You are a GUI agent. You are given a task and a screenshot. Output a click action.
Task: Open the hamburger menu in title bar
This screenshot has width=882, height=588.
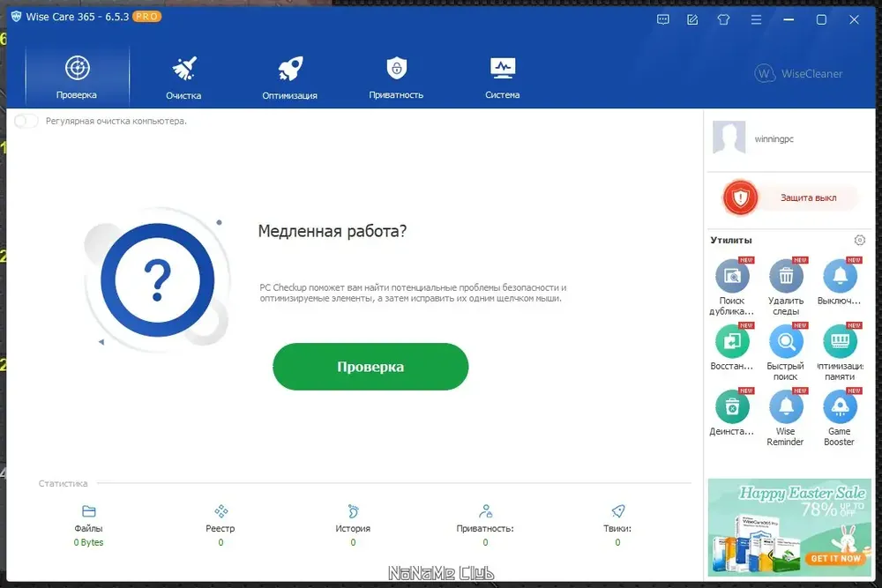(x=756, y=19)
